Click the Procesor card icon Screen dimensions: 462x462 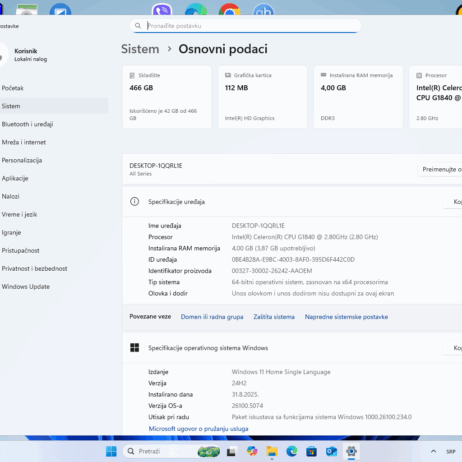pyautogui.click(x=419, y=76)
